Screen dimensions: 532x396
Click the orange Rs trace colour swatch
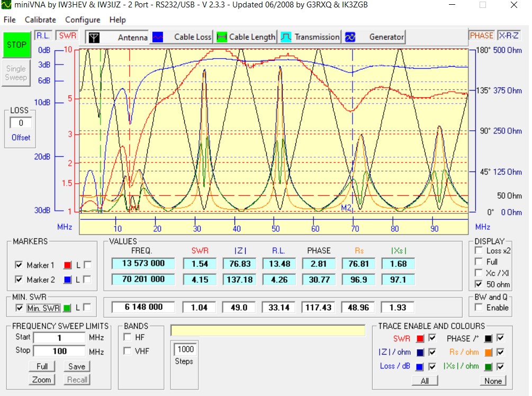(x=488, y=352)
